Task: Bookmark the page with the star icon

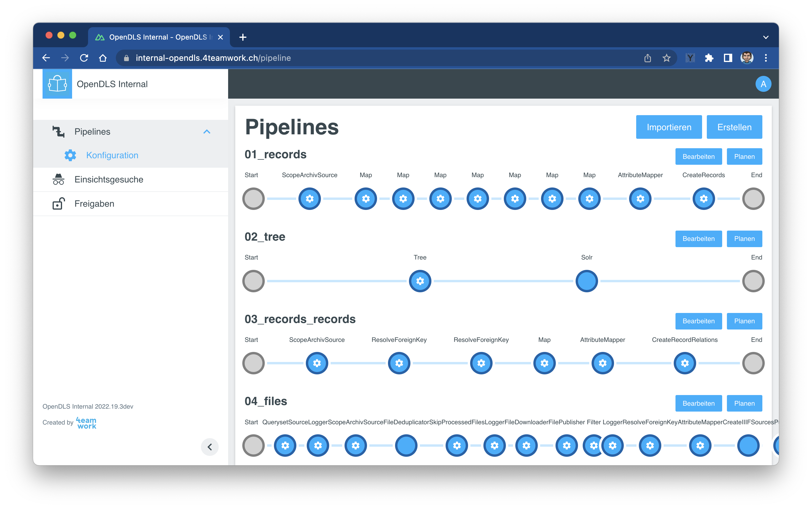Action: tap(666, 58)
